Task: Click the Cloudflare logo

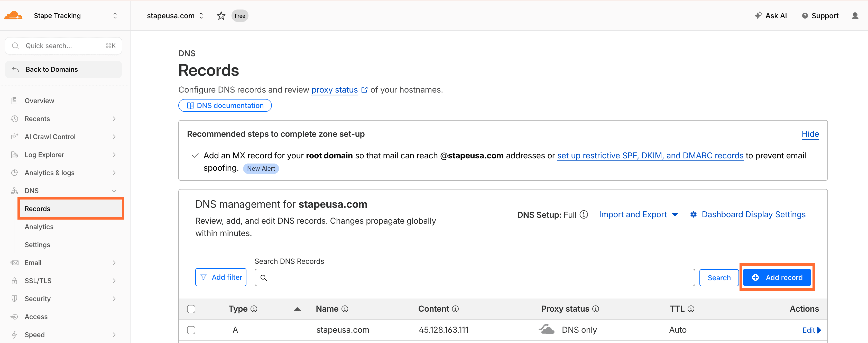Action: point(13,15)
